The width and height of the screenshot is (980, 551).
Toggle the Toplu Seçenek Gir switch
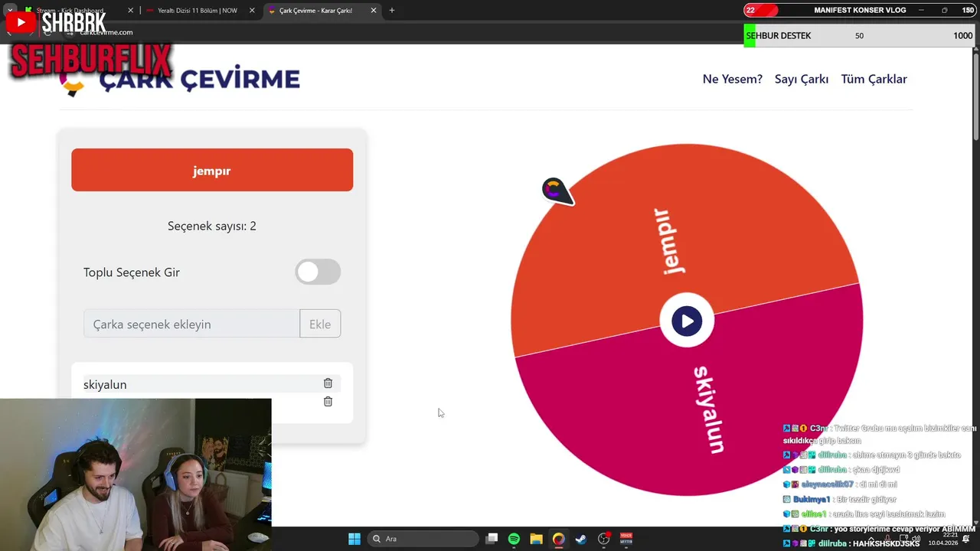(318, 272)
